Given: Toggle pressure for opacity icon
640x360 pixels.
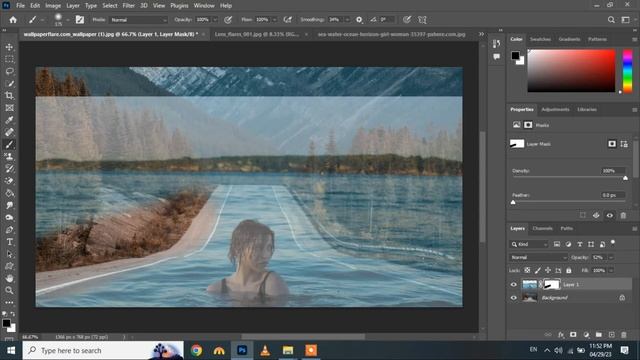Looking at the screenshot, I should [x=228, y=20].
